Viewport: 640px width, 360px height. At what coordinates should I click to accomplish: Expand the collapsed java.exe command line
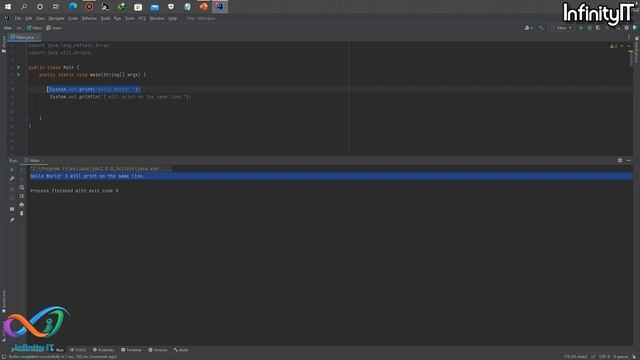pos(100,169)
